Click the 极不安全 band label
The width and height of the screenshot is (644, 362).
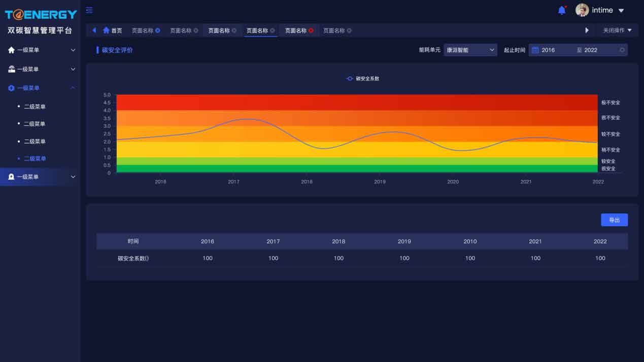pos(611,102)
